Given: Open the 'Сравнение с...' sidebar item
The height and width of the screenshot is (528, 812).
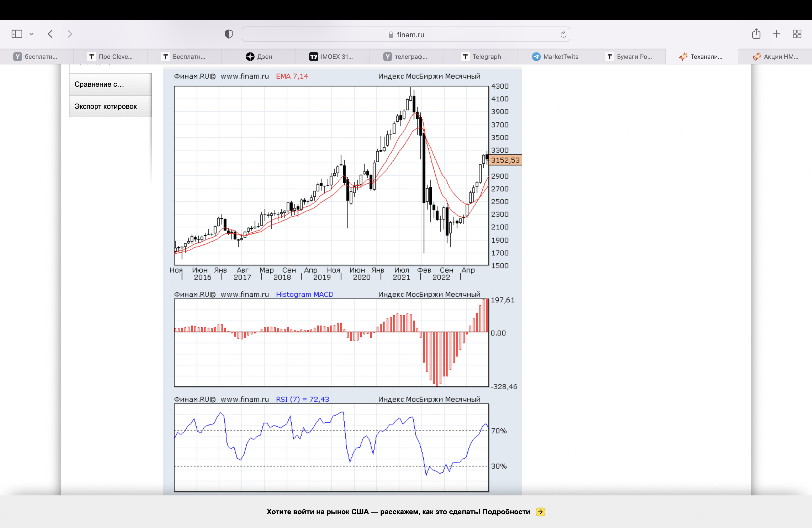Looking at the screenshot, I should (x=110, y=84).
